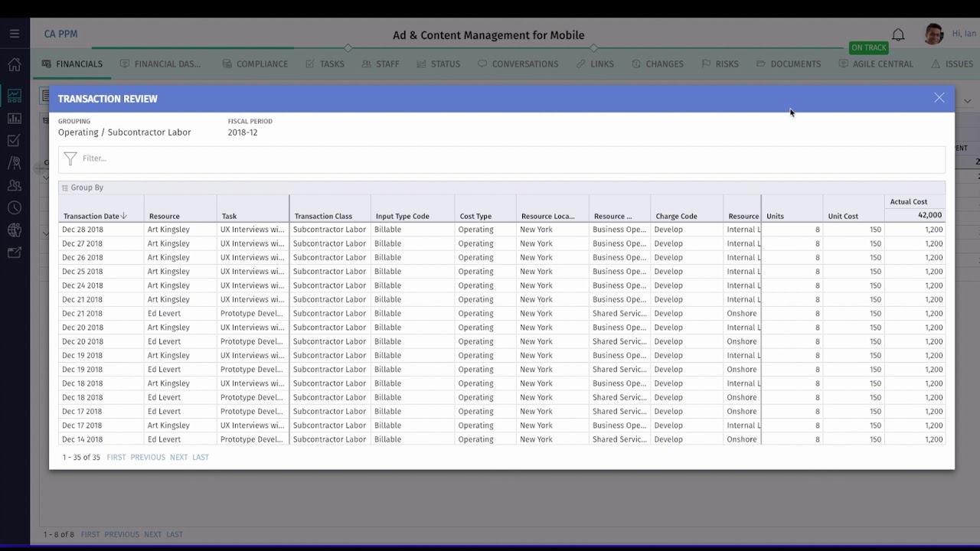Open the user avatar for Ian
Image resolution: width=980 pixels, height=551 pixels.
pyautogui.click(x=933, y=34)
